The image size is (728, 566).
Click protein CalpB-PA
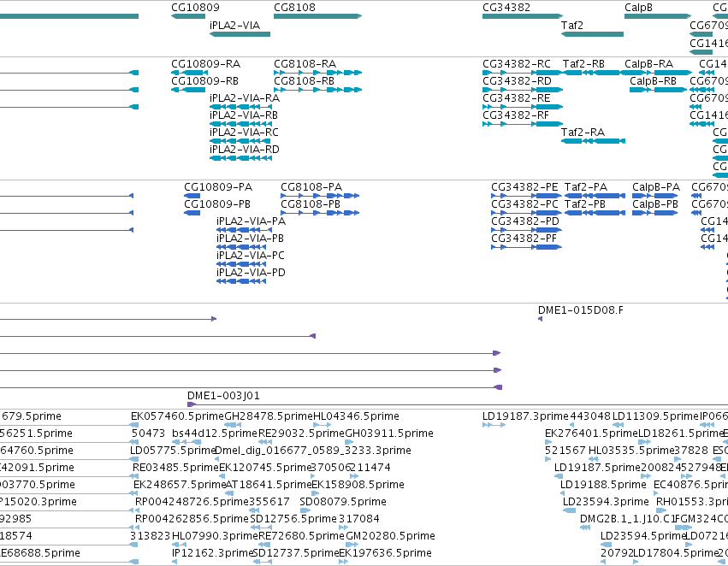(656, 187)
